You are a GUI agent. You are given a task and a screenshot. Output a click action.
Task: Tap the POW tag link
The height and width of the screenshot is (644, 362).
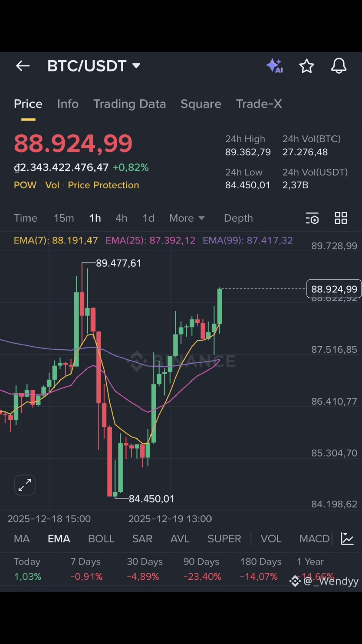coord(25,185)
